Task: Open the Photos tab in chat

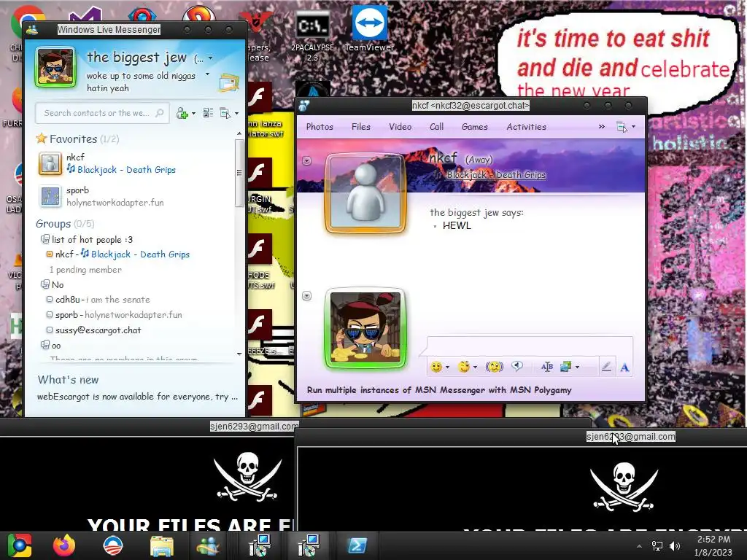Action: click(x=320, y=127)
